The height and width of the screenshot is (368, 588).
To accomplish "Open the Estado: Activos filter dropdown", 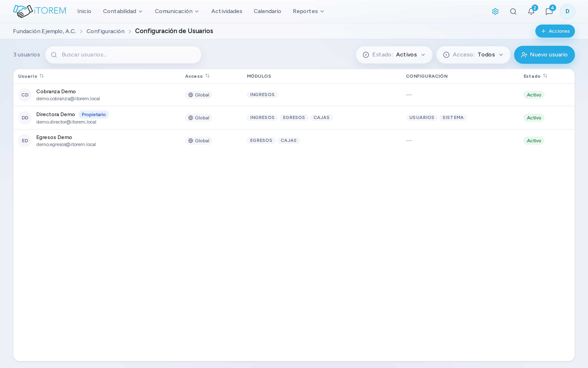I will pyautogui.click(x=394, y=55).
